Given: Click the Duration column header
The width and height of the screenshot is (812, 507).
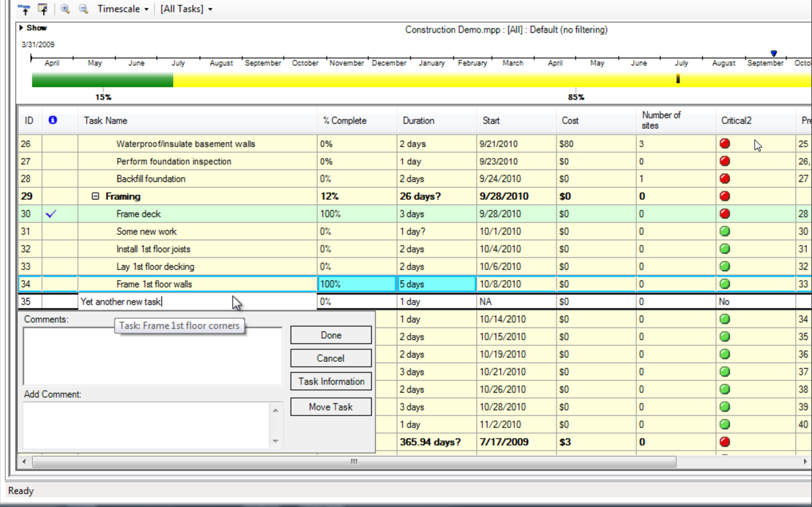Looking at the screenshot, I should point(418,120).
